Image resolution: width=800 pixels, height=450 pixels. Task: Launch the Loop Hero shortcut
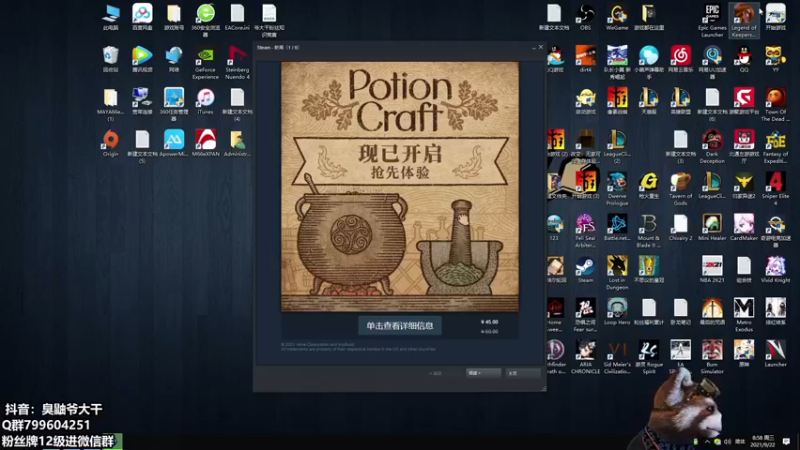[617, 311]
